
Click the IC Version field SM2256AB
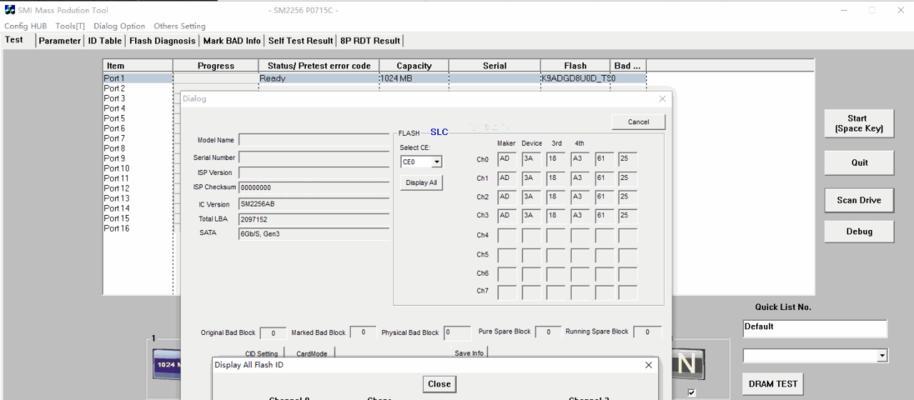[314, 205]
